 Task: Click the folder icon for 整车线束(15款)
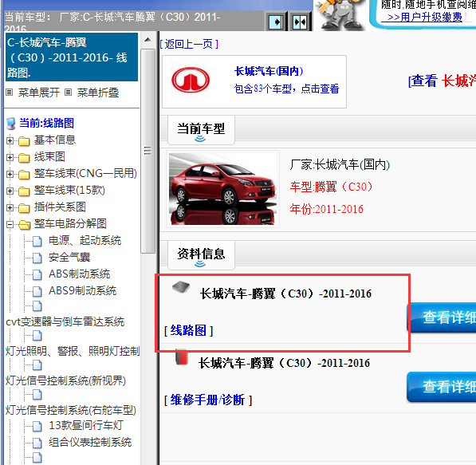pyautogui.click(x=24, y=191)
